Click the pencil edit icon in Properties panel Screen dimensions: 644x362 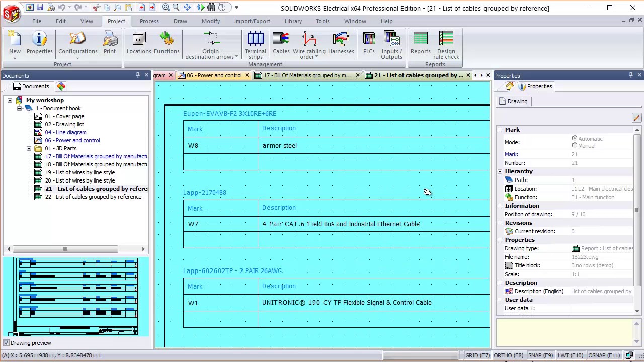point(636,118)
